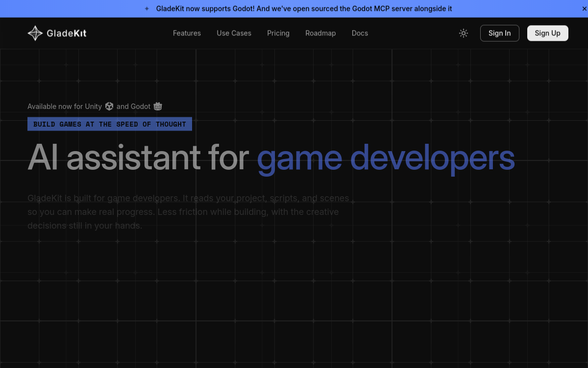This screenshot has height=368, width=588.
Task: Click the Sign Up button
Action: coord(547,33)
